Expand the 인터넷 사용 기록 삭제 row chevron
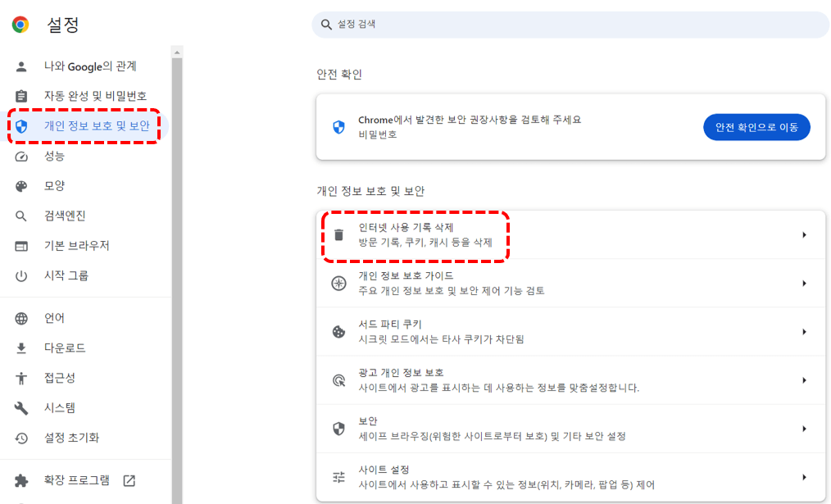Viewport: 831px width, 504px height. (804, 234)
